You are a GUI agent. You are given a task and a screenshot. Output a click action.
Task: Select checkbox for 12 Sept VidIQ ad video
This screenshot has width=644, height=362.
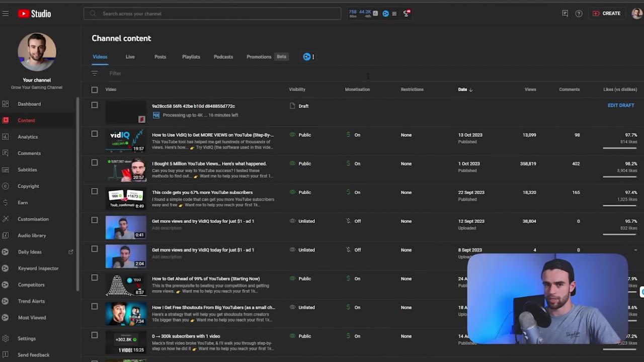(x=95, y=220)
